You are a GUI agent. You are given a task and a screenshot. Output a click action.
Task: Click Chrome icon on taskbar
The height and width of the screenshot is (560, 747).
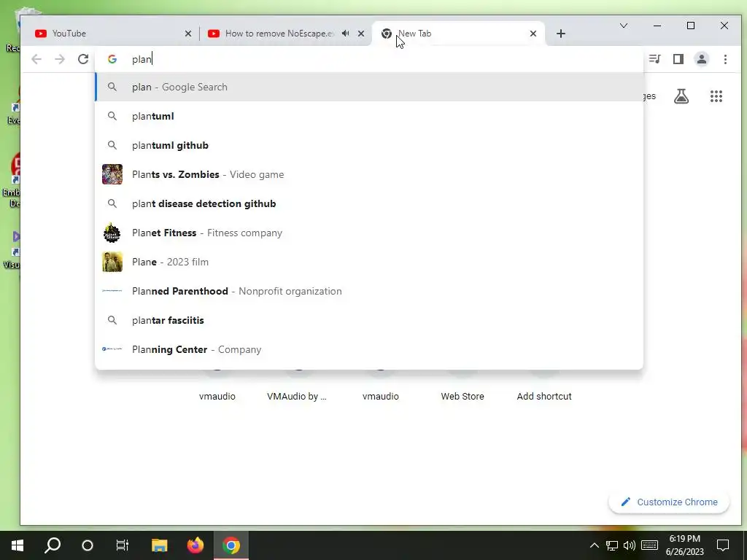coord(231,545)
